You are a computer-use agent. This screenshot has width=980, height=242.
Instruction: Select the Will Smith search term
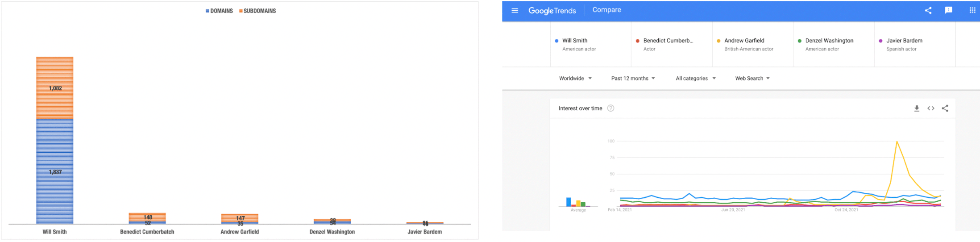[591, 45]
